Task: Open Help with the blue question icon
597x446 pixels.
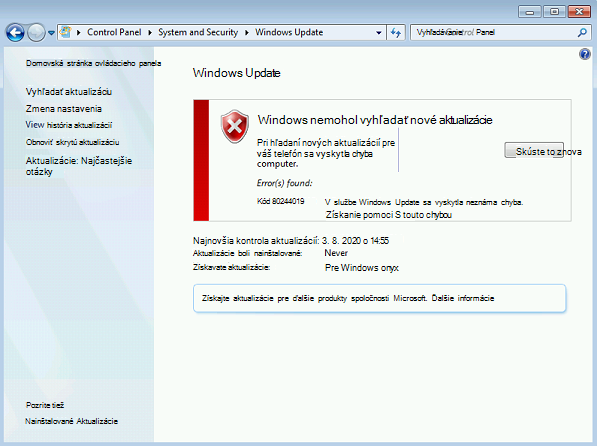Action: (585, 54)
